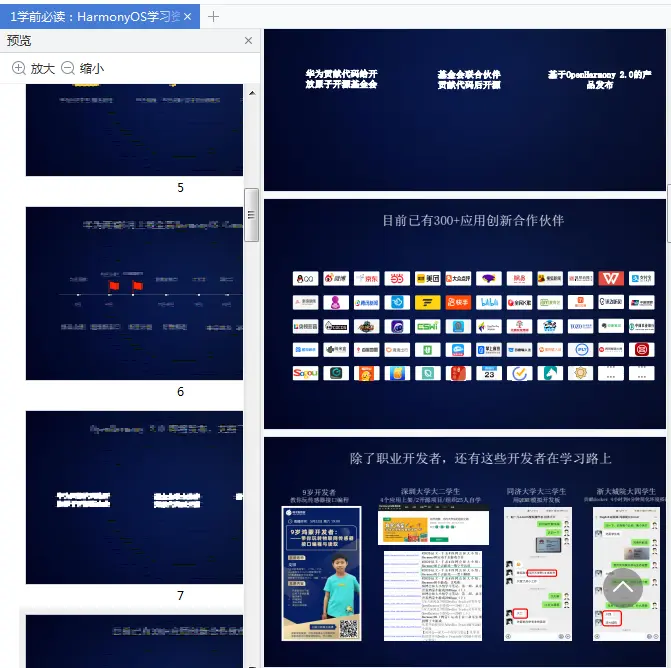Click the 深圳大学 code listing screenshot
671x668 pixels.
(433, 596)
